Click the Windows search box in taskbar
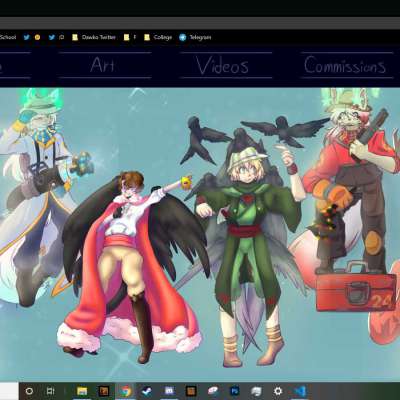 (9, 391)
